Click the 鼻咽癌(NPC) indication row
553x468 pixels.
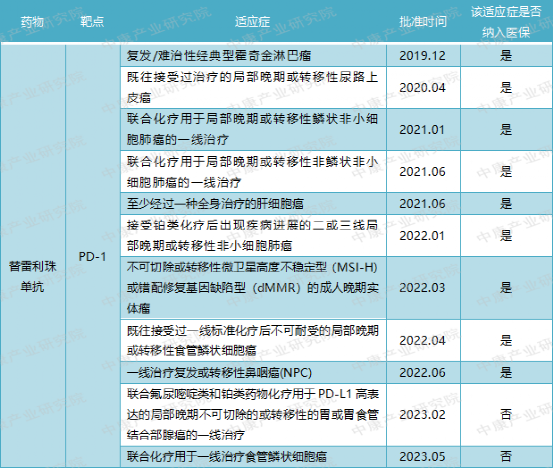point(253,372)
